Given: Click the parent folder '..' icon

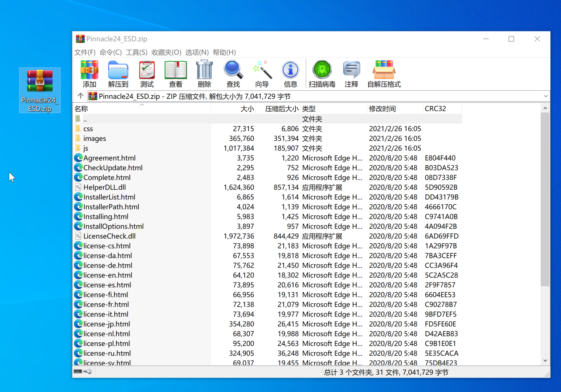Looking at the screenshot, I should click(78, 119).
